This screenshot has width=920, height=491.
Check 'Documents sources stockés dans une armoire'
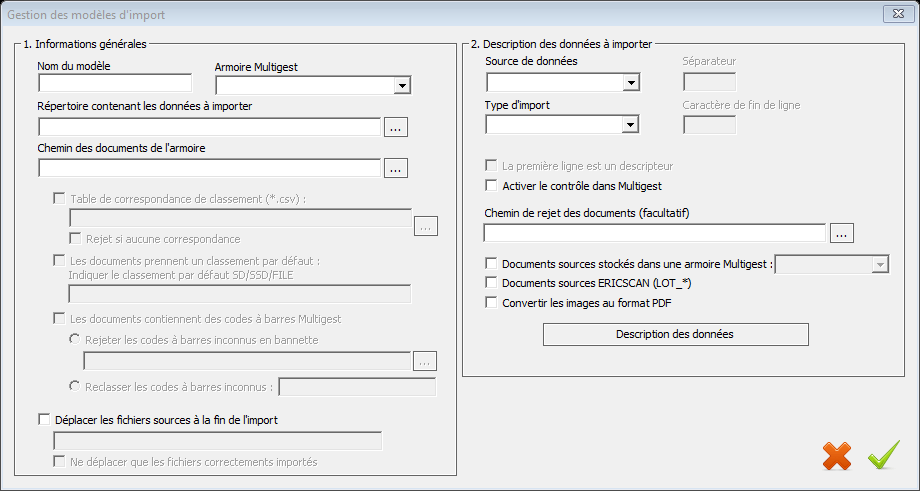[491, 264]
